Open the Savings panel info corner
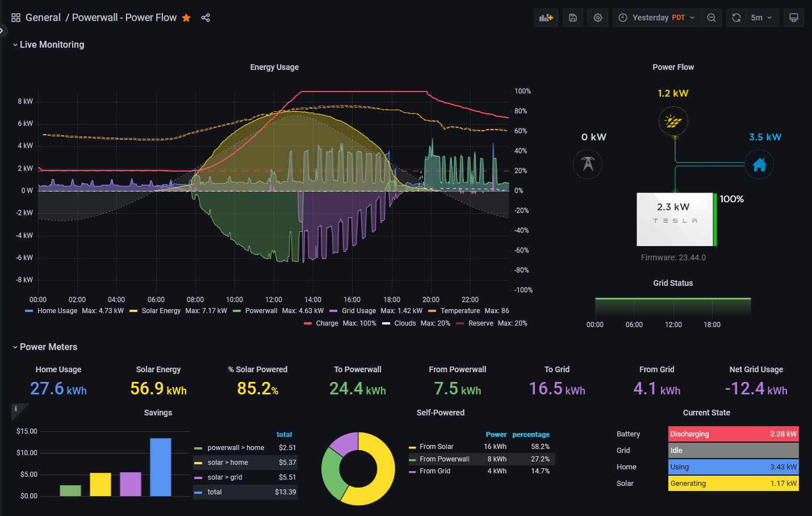The height and width of the screenshot is (516, 812). point(16,409)
